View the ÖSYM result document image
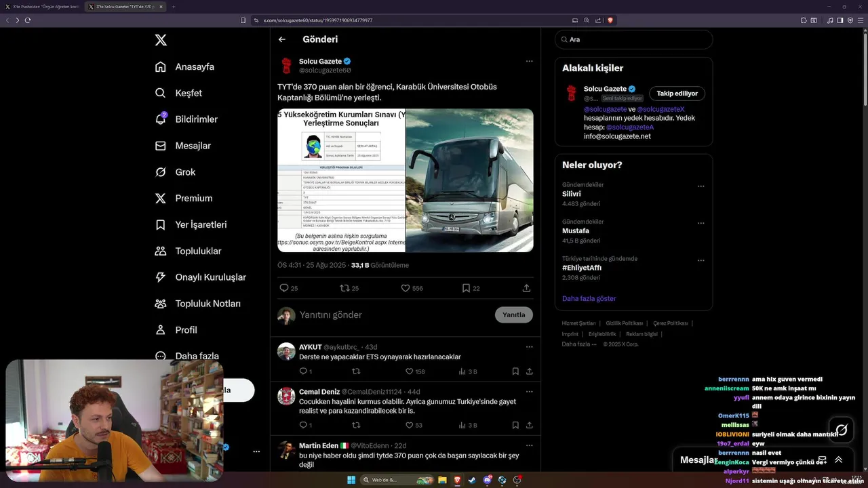The width and height of the screenshot is (868, 488). pos(341,180)
